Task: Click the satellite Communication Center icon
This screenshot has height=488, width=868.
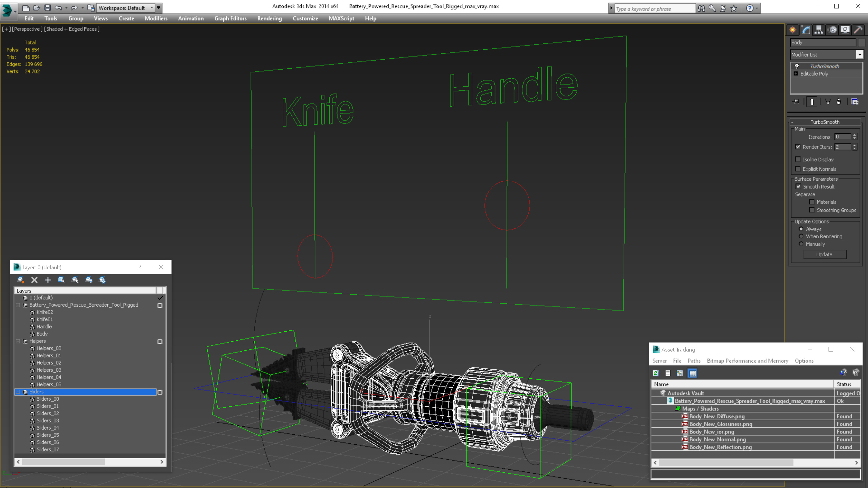Action: pyautogui.click(x=723, y=8)
